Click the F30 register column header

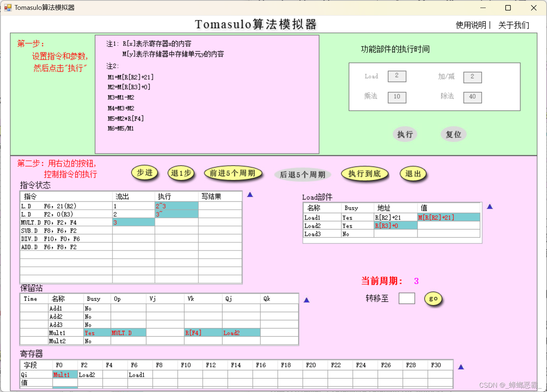point(440,365)
